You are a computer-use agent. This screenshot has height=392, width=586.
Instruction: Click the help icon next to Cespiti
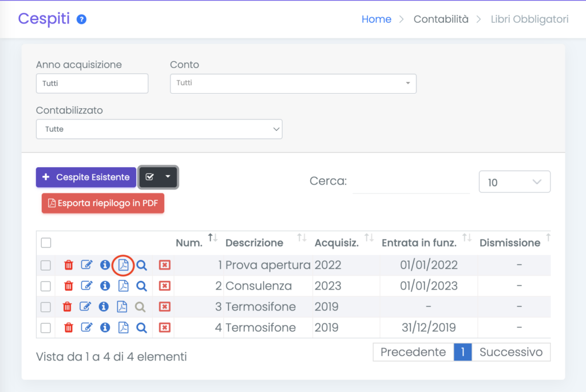(x=82, y=19)
